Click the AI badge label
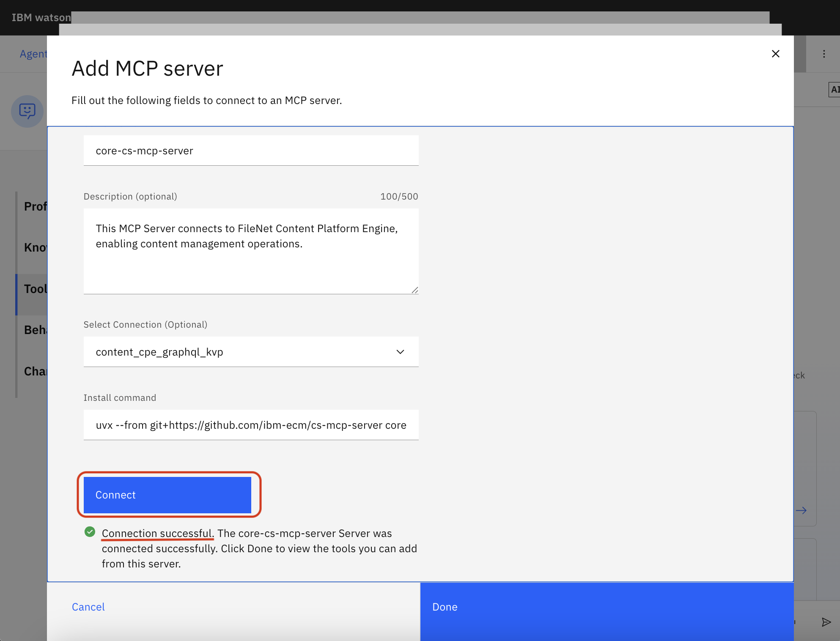Viewport: 840px width, 641px height. [835, 90]
